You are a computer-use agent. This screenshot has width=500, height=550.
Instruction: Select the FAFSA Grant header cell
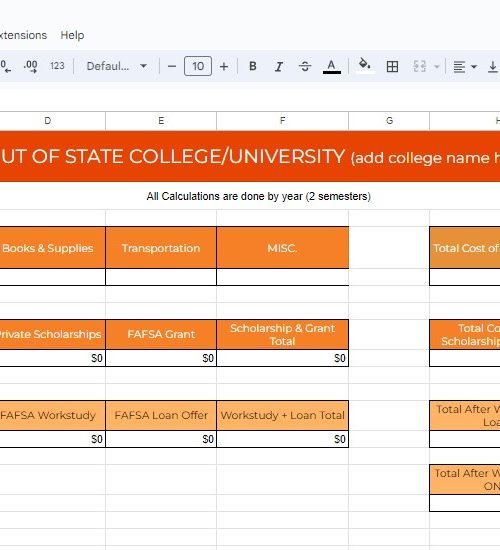tap(161, 334)
